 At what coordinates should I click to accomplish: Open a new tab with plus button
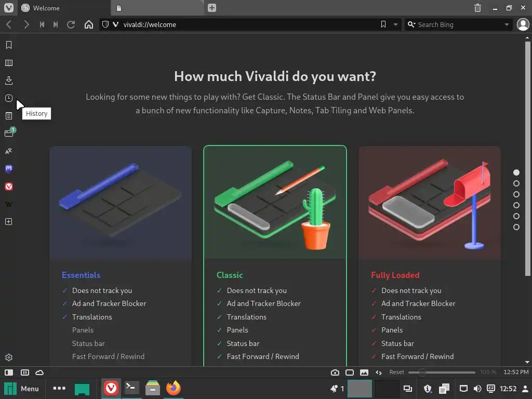point(212,8)
